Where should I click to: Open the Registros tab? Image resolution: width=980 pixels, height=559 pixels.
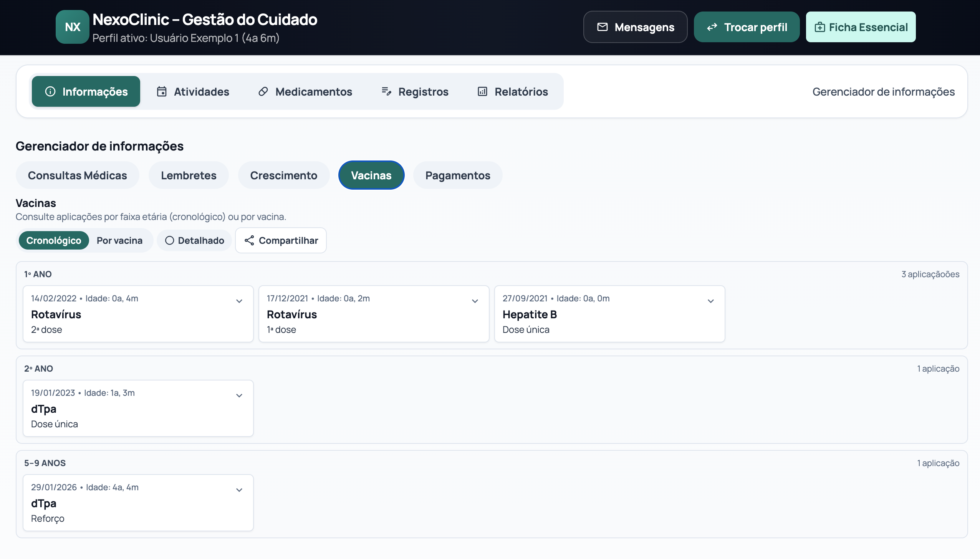415,91
